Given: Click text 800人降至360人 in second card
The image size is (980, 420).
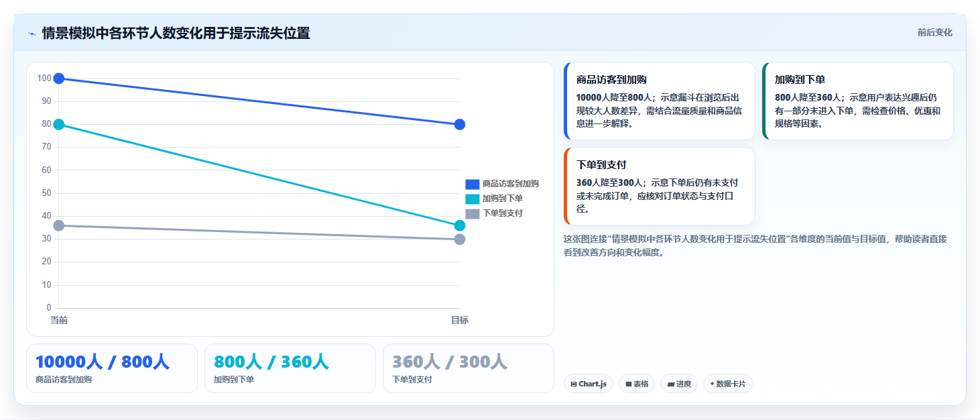Looking at the screenshot, I should click(808, 97).
